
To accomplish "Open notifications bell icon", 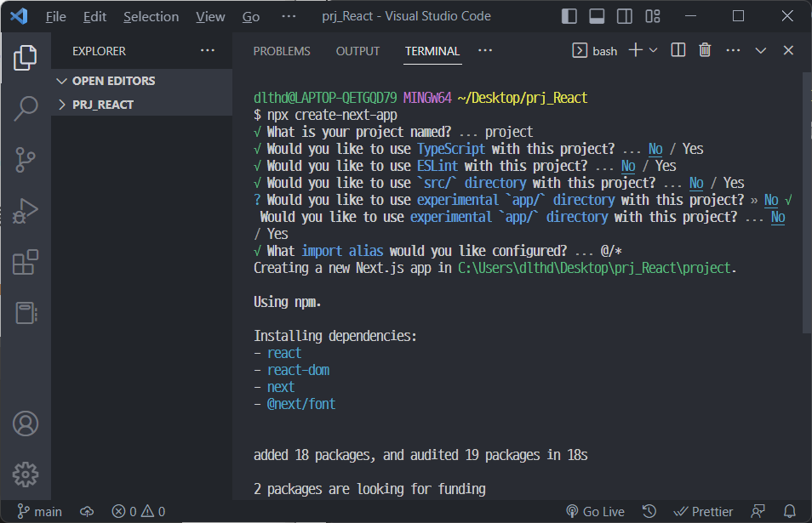I will pyautogui.click(x=790, y=512).
